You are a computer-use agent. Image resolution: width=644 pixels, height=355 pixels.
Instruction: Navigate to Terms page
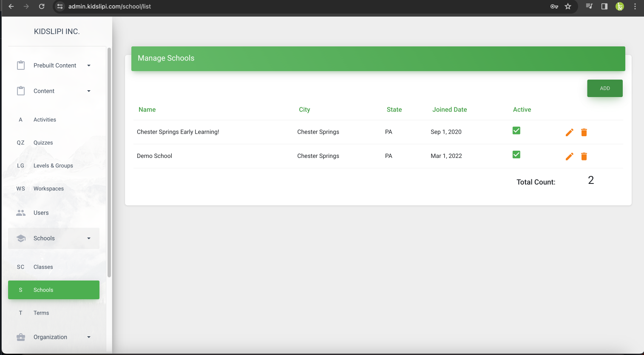point(41,313)
